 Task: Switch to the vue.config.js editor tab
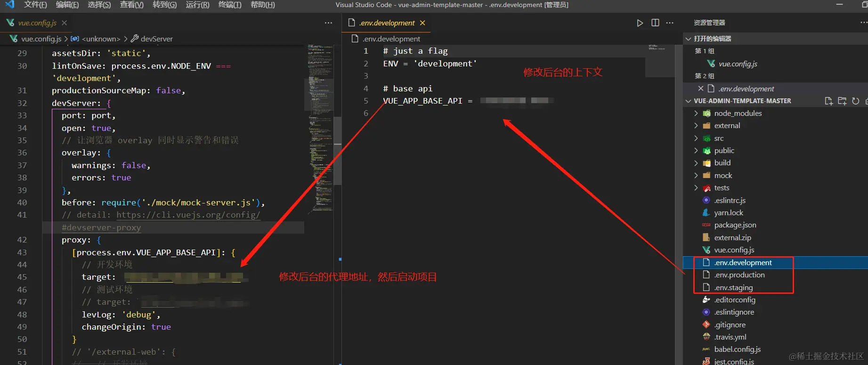37,23
